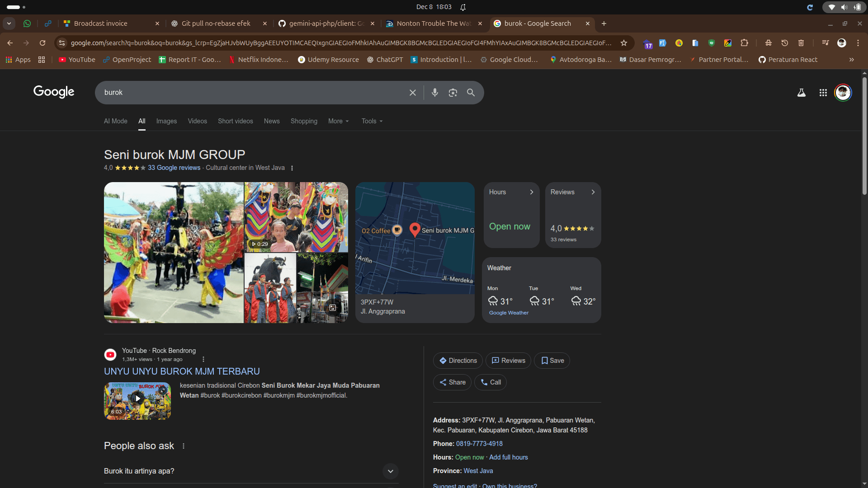Switch to Short videos tab
The height and width of the screenshot is (488, 868).
tap(236, 121)
